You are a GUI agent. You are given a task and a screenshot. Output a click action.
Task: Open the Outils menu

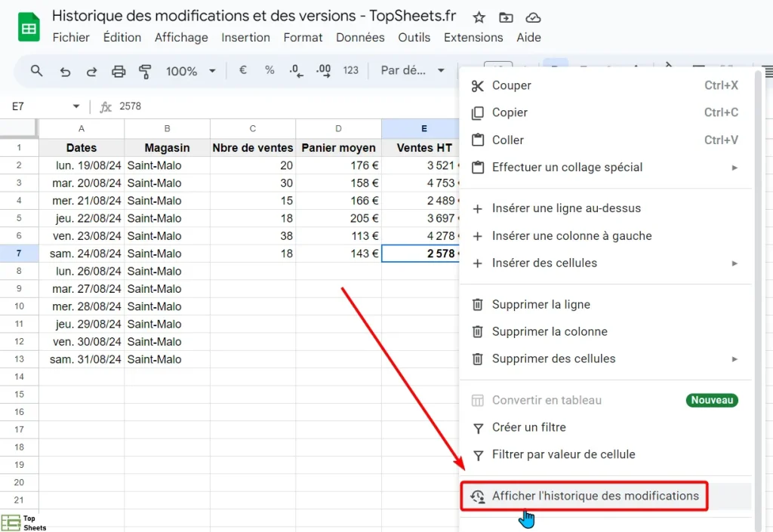(414, 38)
